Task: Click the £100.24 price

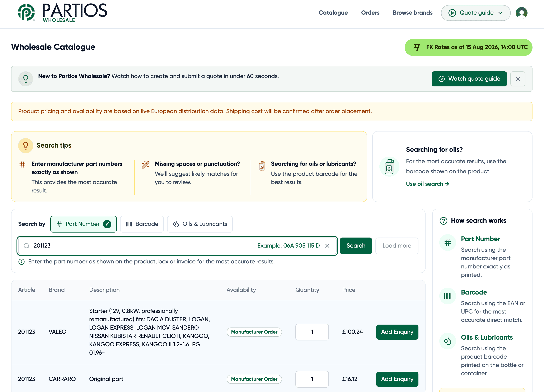Action: click(352, 332)
